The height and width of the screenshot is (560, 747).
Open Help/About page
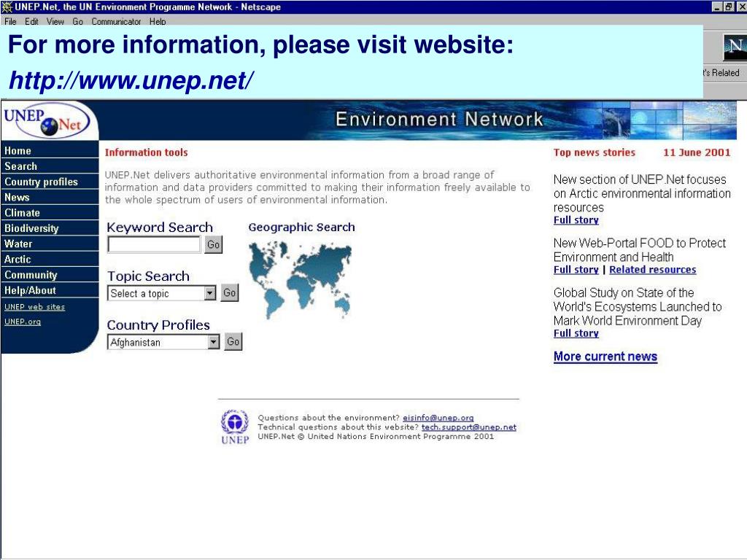point(50,290)
